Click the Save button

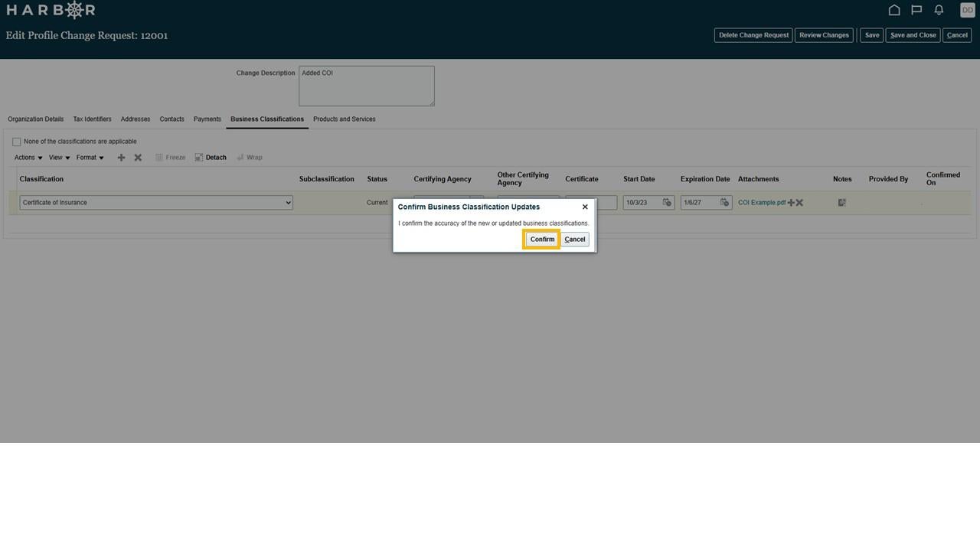[872, 35]
